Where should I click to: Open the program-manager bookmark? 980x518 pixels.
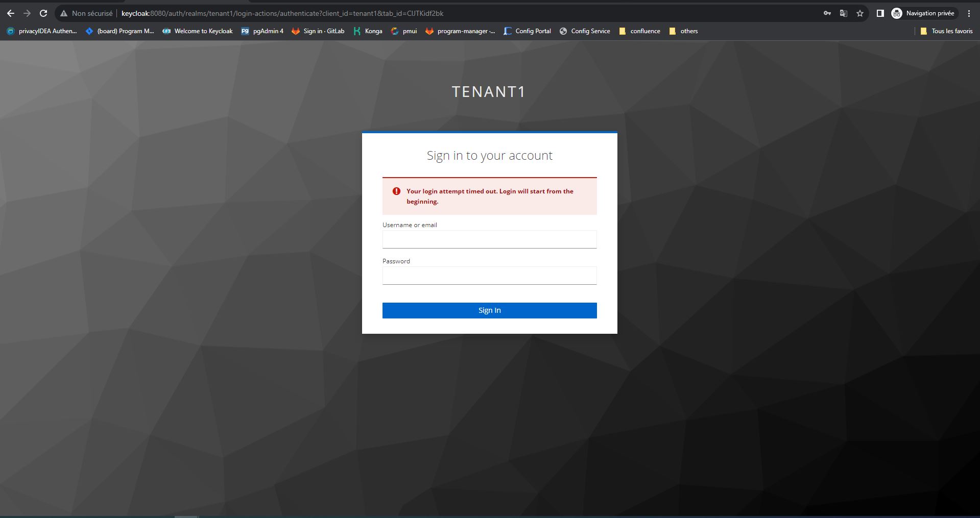(460, 31)
